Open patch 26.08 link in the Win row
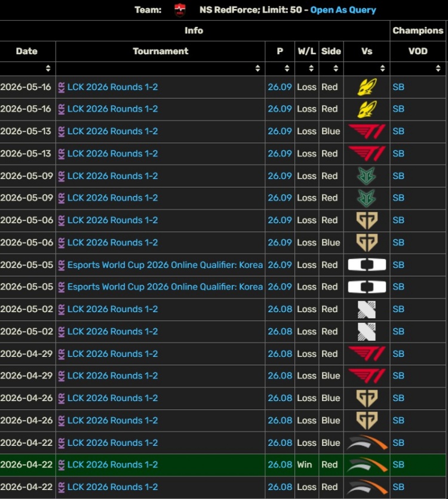This screenshot has width=448, height=499. pyautogui.click(x=280, y=465)
